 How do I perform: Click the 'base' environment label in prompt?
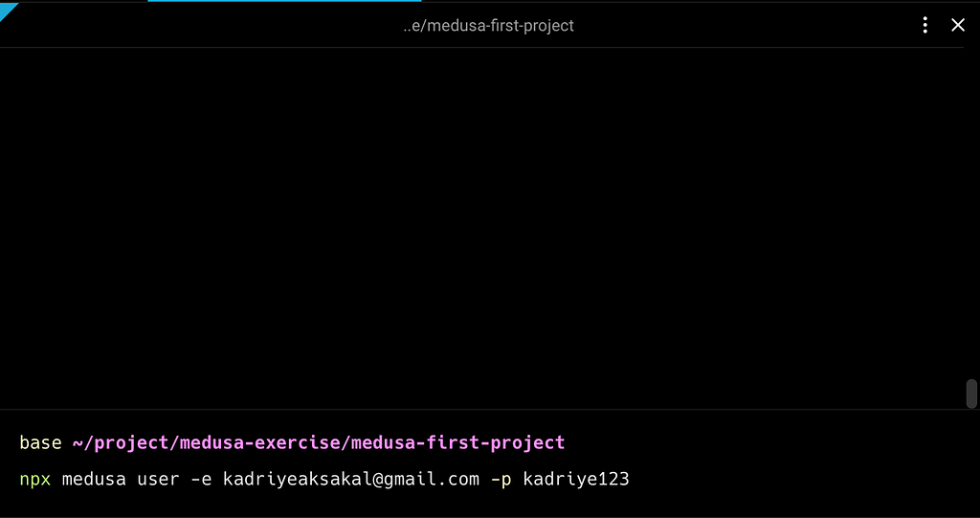pyautogui.click(x=40, y=443)
